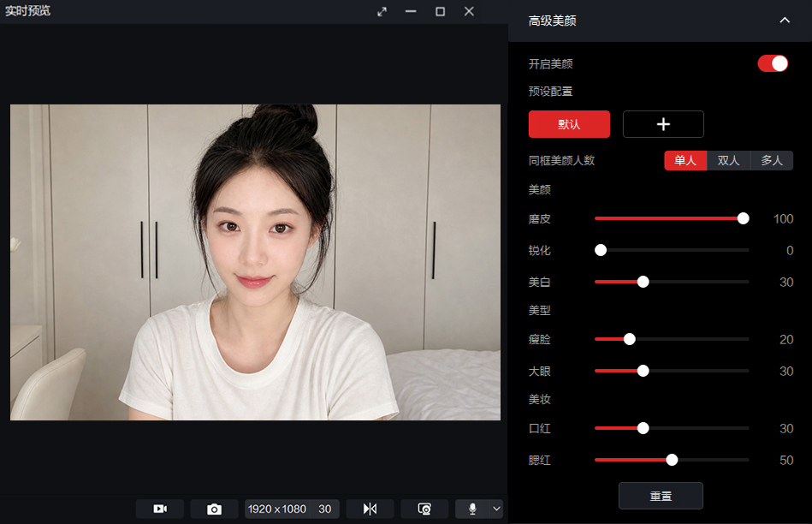Open the screen capture settings icon
The image size is (812, 524).
pos(424,509)
